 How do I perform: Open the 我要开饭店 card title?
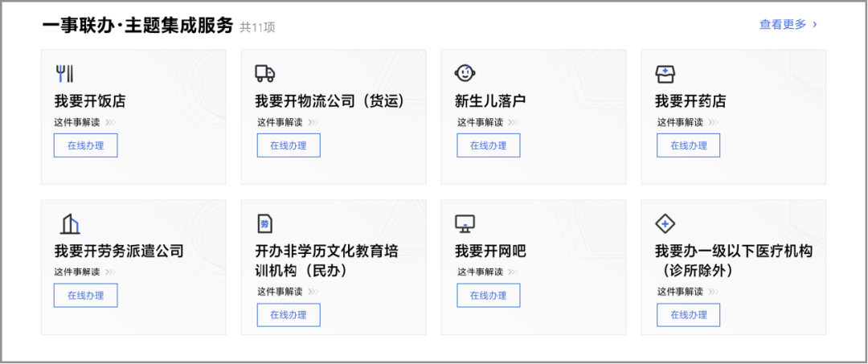tap(90, 102)
